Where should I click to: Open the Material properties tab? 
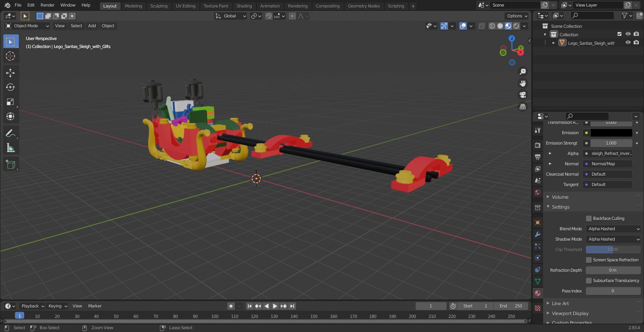pyautogui.click(x=537, y=293)
